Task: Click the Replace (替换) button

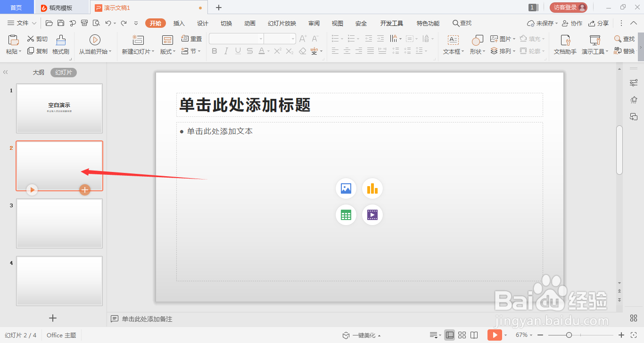Action: click(625, 51)
